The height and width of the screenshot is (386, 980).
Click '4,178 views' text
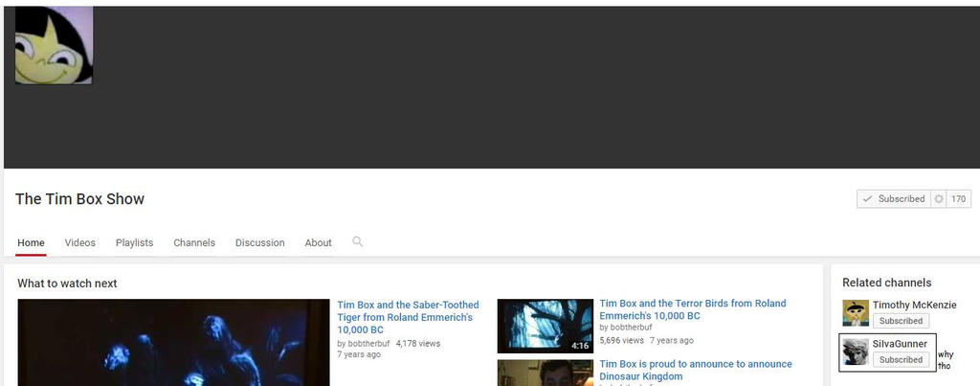418,344
